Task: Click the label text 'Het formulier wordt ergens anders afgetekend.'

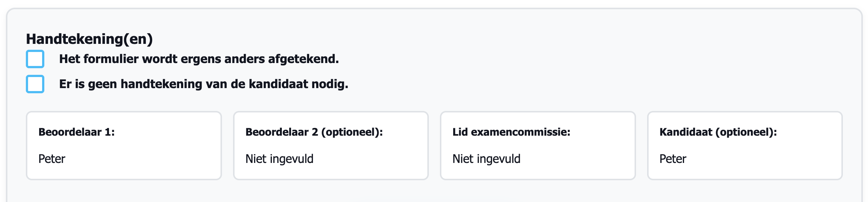Action: pyautogui.click(x=199, y=59)
